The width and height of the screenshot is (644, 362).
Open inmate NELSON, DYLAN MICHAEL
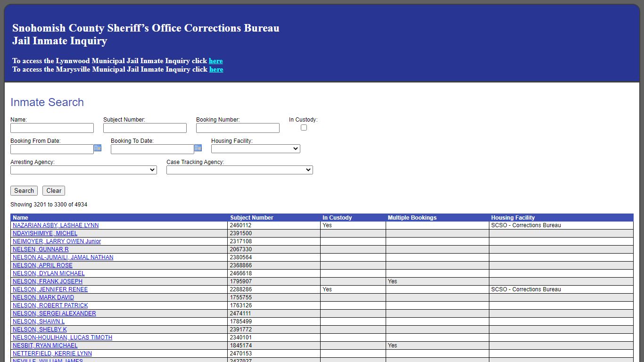[x=49, y=273]
